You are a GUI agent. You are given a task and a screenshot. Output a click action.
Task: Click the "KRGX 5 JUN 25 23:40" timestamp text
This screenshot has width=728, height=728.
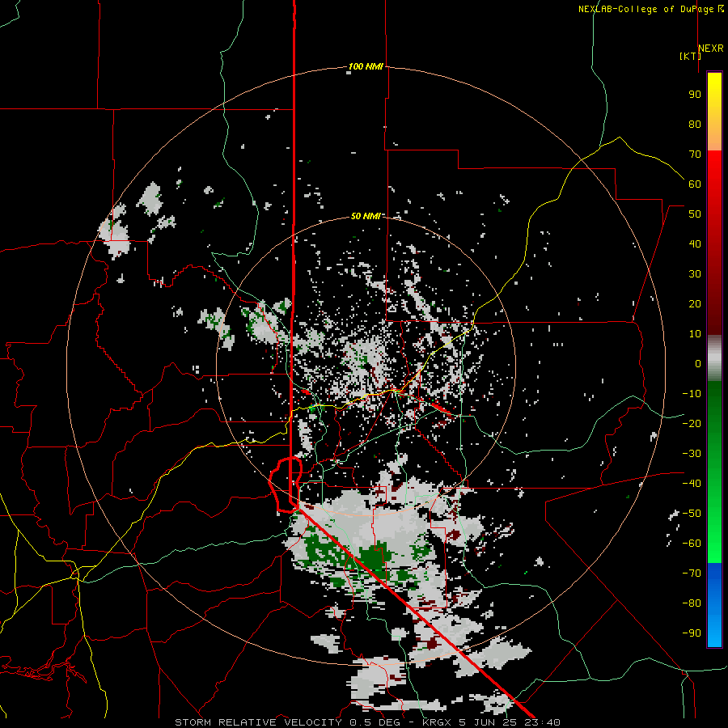pyautogui.click(x=491, y=722)
